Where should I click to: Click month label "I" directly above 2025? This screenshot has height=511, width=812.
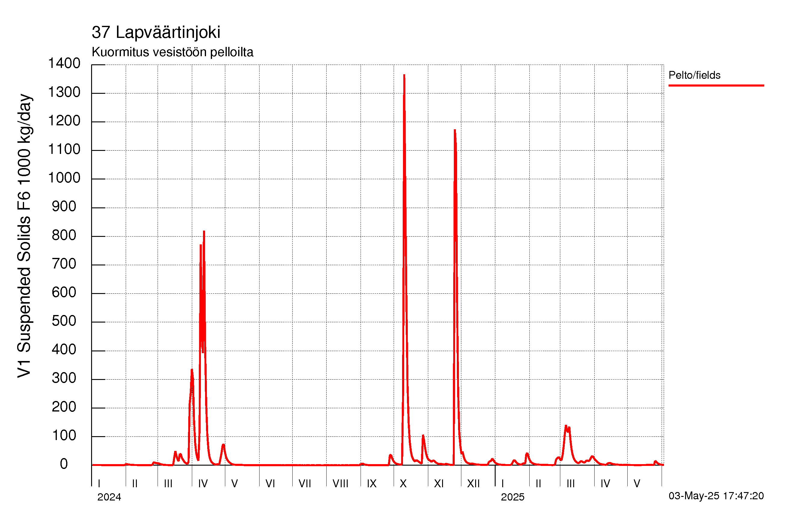pos(503,484)
